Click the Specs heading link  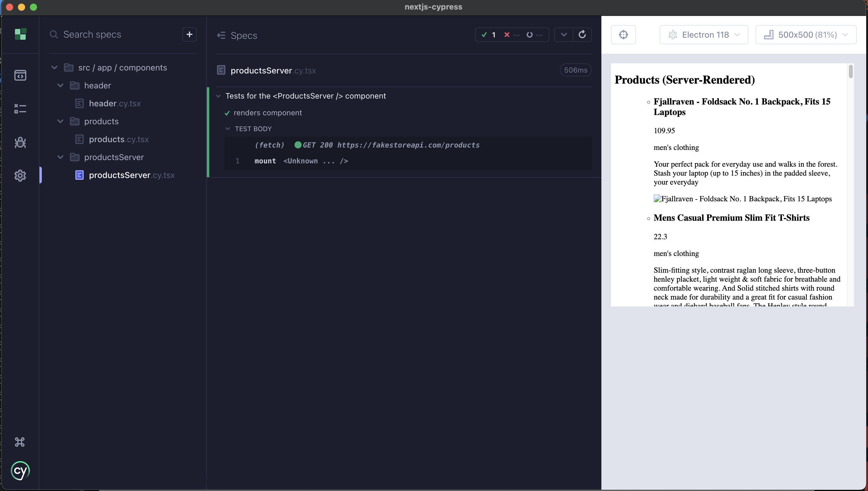point(244,36)
